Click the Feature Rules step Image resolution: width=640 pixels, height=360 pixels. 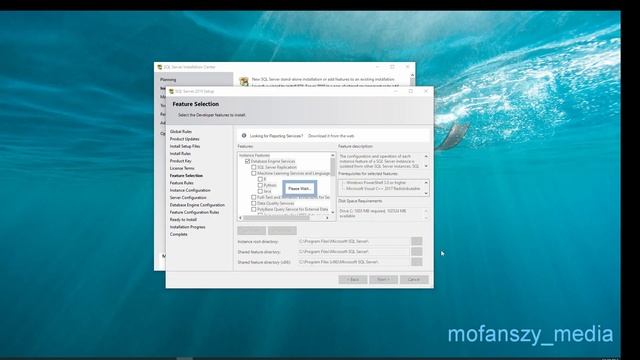coord(182,183)
